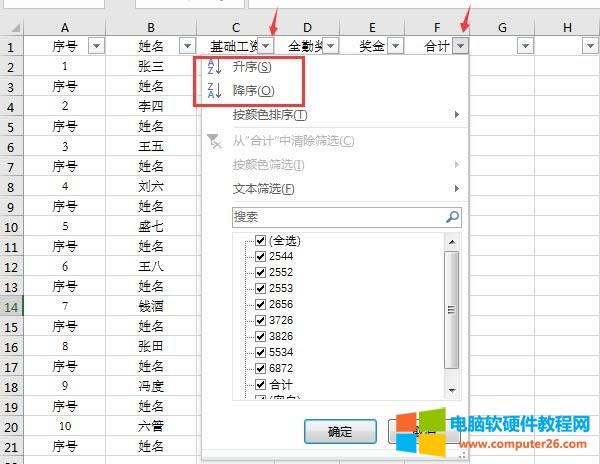600x464 pixels.
Task: Open the 序号 column filter dropdown
Action: 96,46
